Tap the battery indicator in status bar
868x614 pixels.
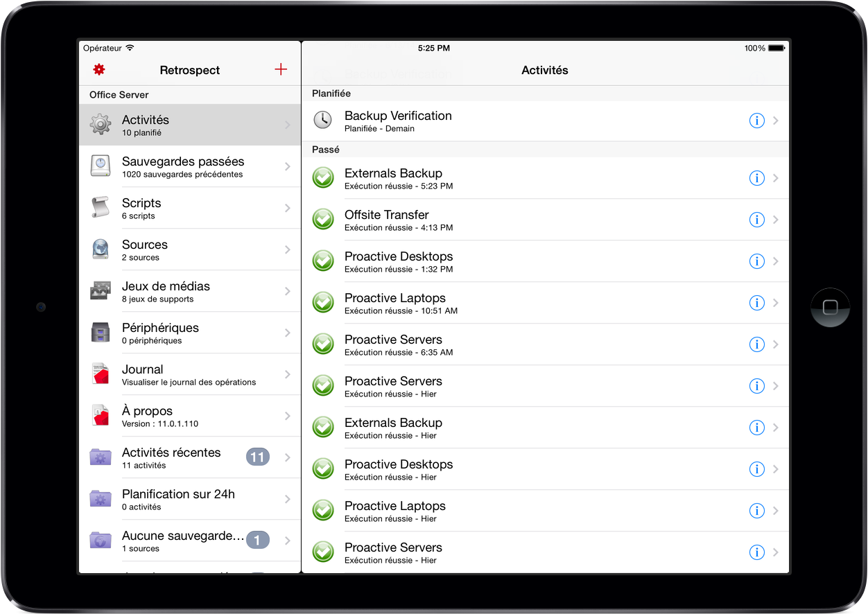coord(776,49)
